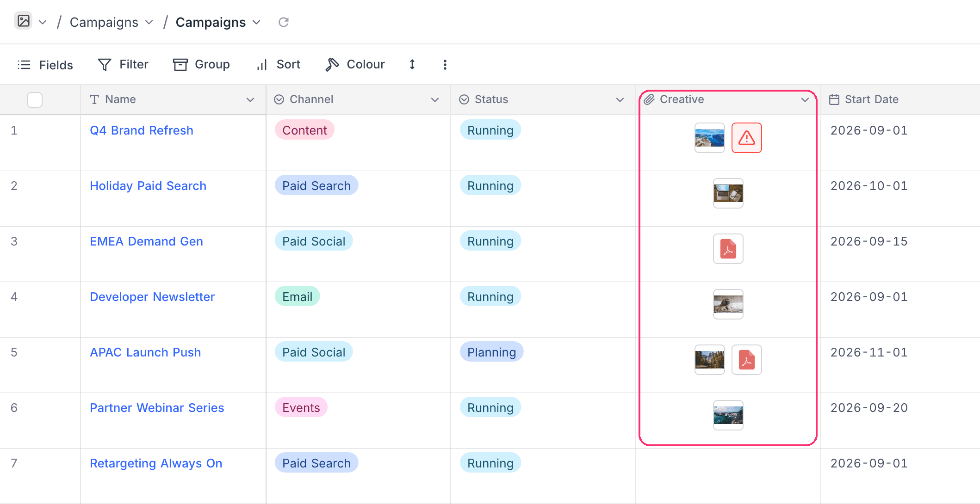Click the image workspace icon in breadcrumb
The height and width of the screenshot is (504, 980).
23,21
